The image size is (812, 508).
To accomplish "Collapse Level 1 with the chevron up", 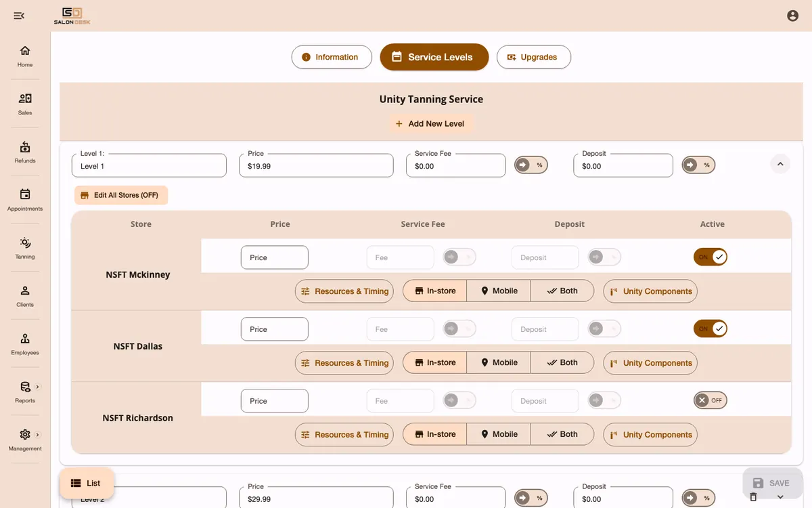I will tap(780, 164).
